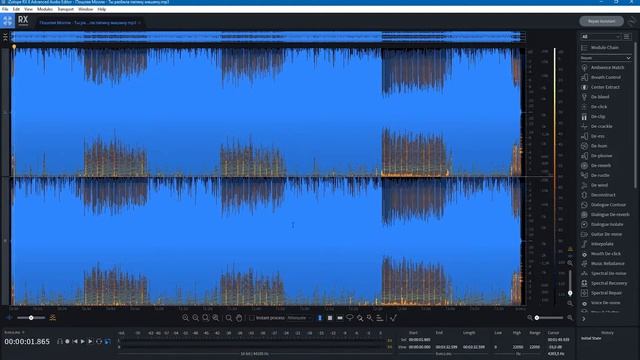Adjust the vertical frequency zoom slider
This screenshot has height=360, width=640.
coord(570,282)
